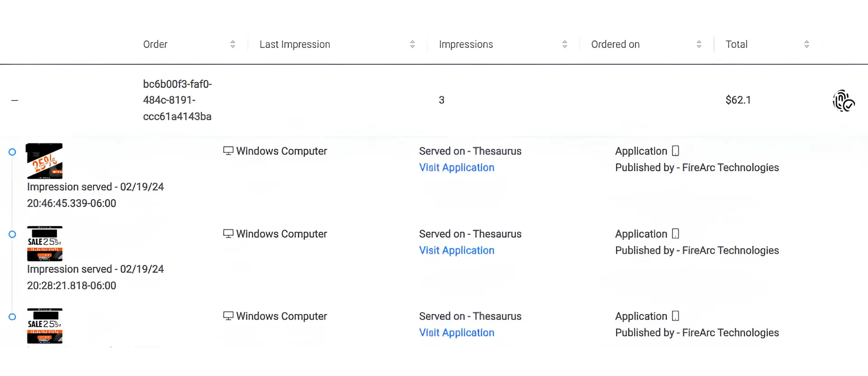
Task: Sort table by Last Impression column
Action: pyautogui.click(x=412, y=44)
